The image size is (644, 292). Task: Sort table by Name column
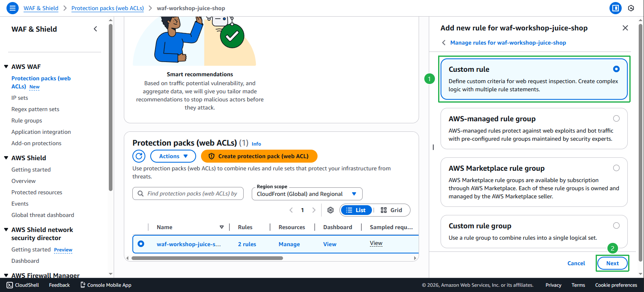click(x=222, y=227)
